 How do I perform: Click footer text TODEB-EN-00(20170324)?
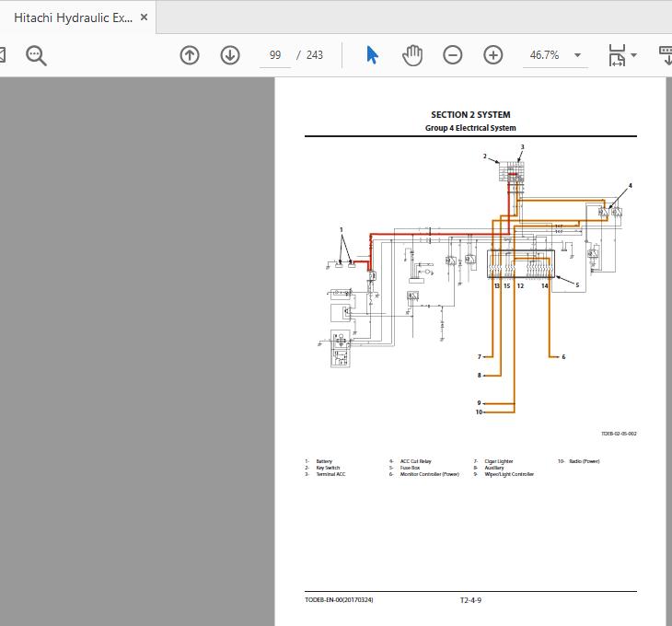339,600
